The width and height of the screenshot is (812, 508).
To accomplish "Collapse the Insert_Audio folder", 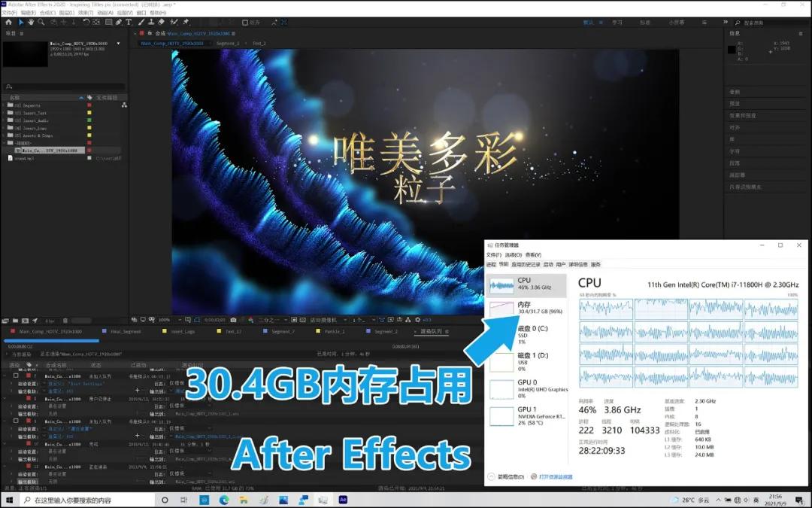I will point(3,120).
